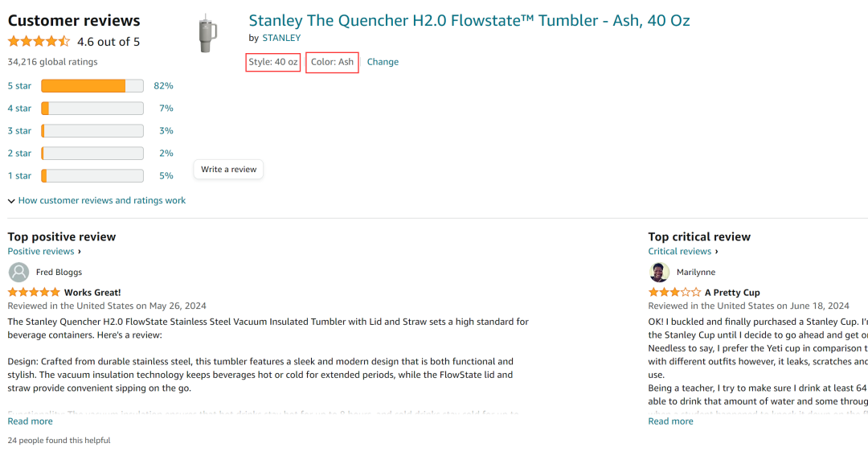Click the three-star rating on Marilynne's review

pos(674,293)
